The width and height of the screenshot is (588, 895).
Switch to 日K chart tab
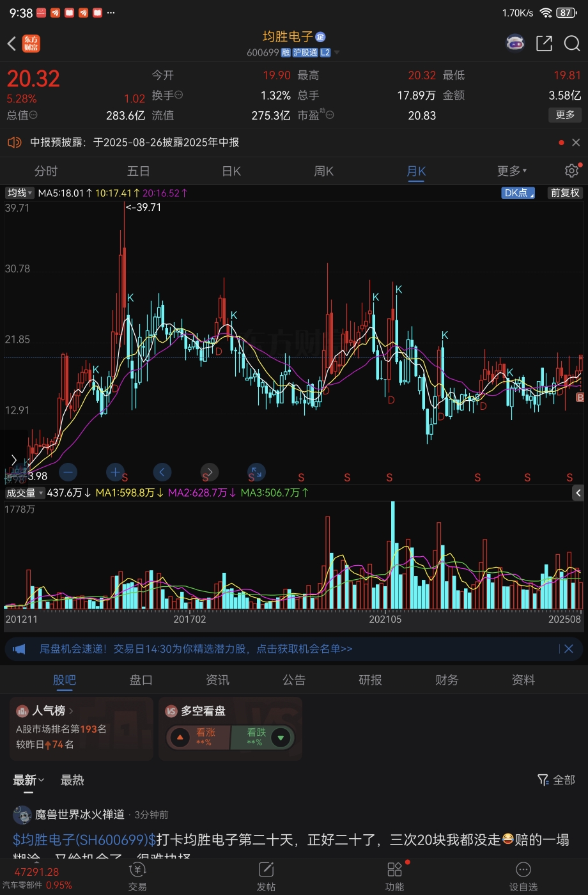[x=231, y=171]
